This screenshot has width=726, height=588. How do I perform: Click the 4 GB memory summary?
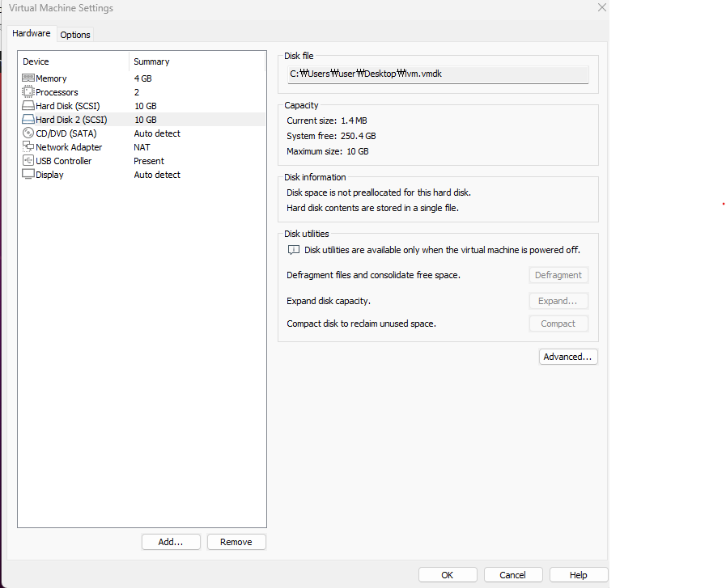pyautogui.click(x=143, y=78)
